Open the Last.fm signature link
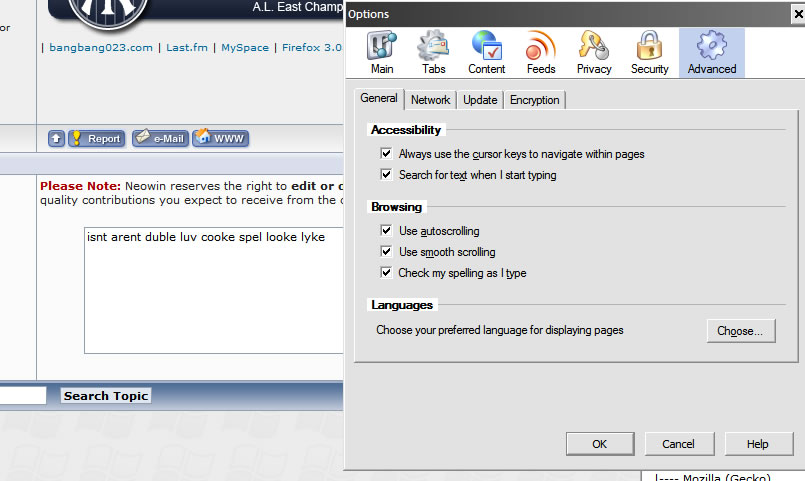This screenshot has height=481, width=805. tap(187, 47)
